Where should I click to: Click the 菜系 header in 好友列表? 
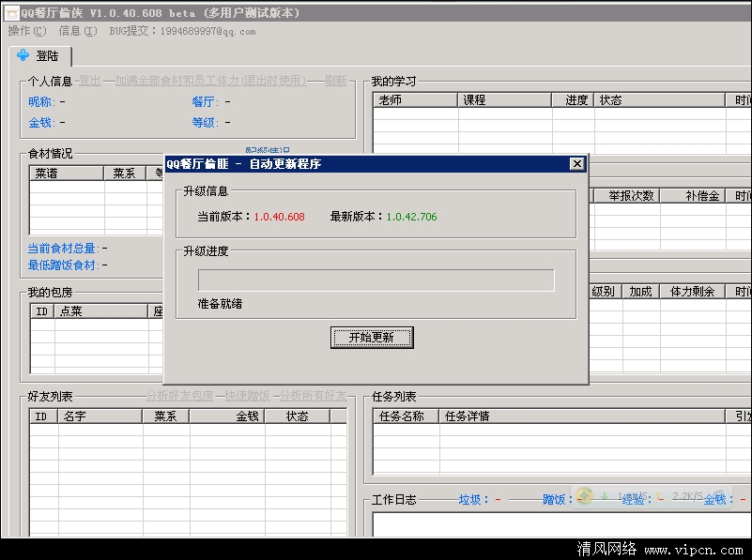click(x=165, y=416)
